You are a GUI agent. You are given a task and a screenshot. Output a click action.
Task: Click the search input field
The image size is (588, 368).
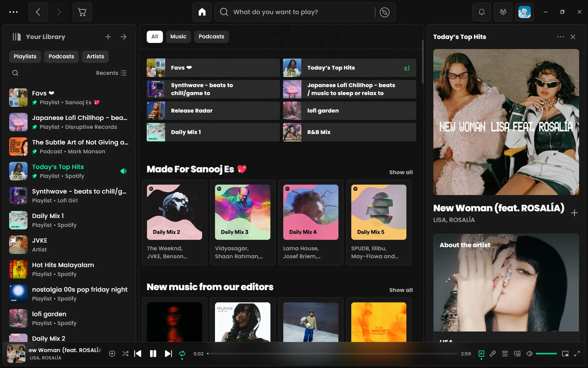pyautogui.click(x=294, y=11)
